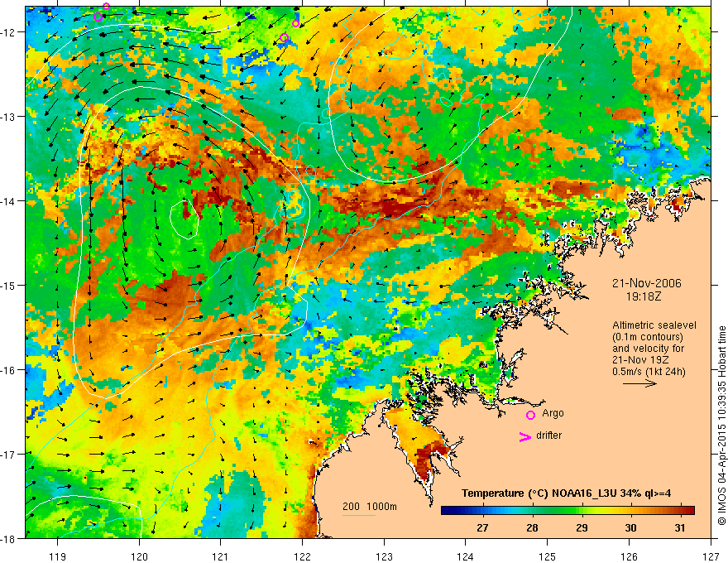
Task: Select the large Argo float circle near 121.8°E
Action: [x=284, y=37]
